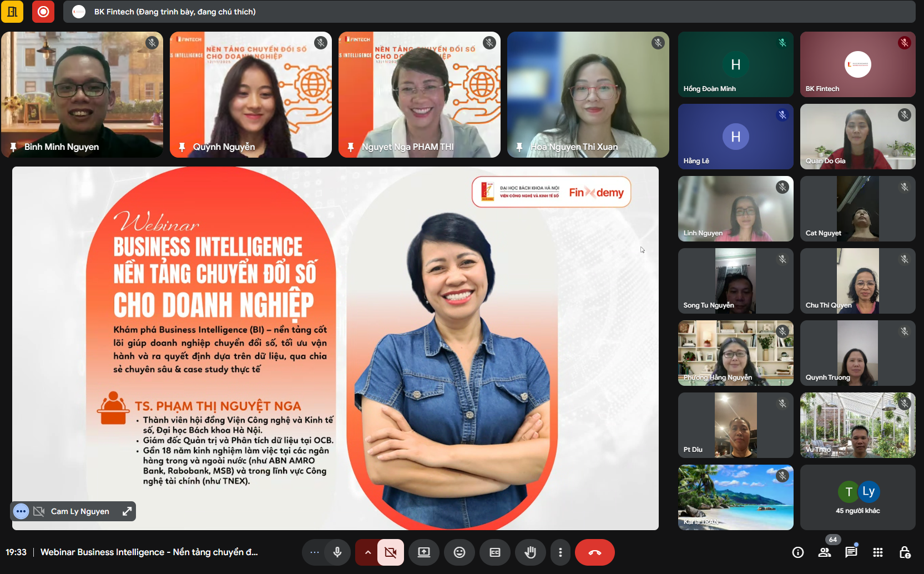The width and height of the screenshot is (924, 574).
Task: Leave the call with the red hang-up button
Action: tap(595, 552)
